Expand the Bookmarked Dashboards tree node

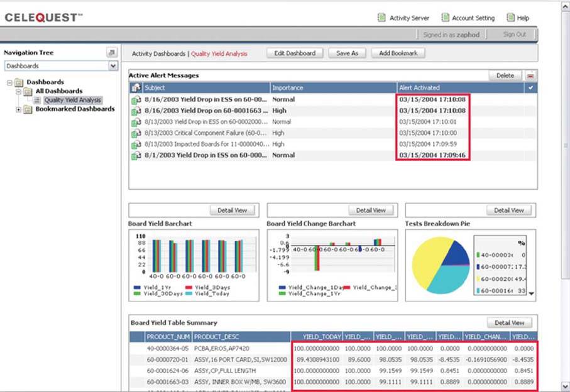pyautogui.click(x=19, y=109)
